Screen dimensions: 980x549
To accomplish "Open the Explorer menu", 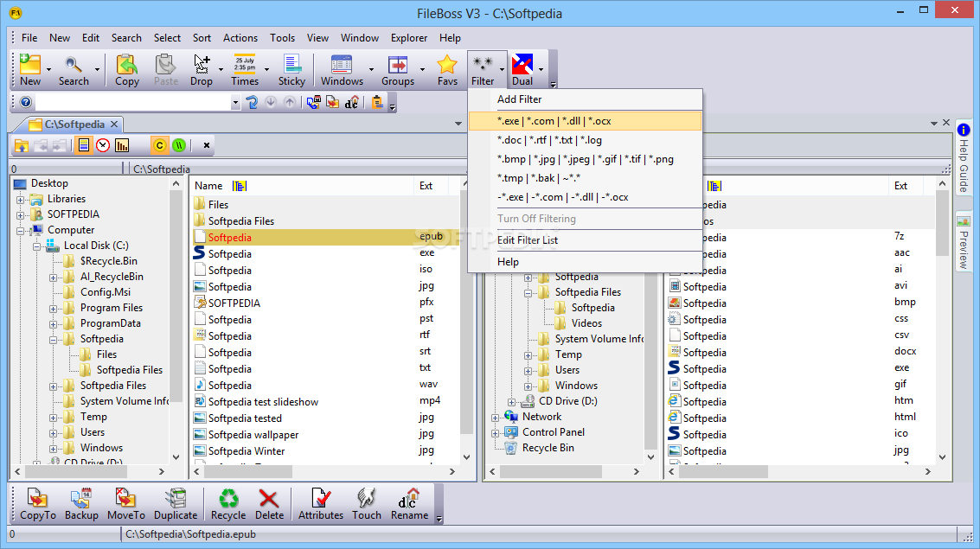I will tap(409, 37).
